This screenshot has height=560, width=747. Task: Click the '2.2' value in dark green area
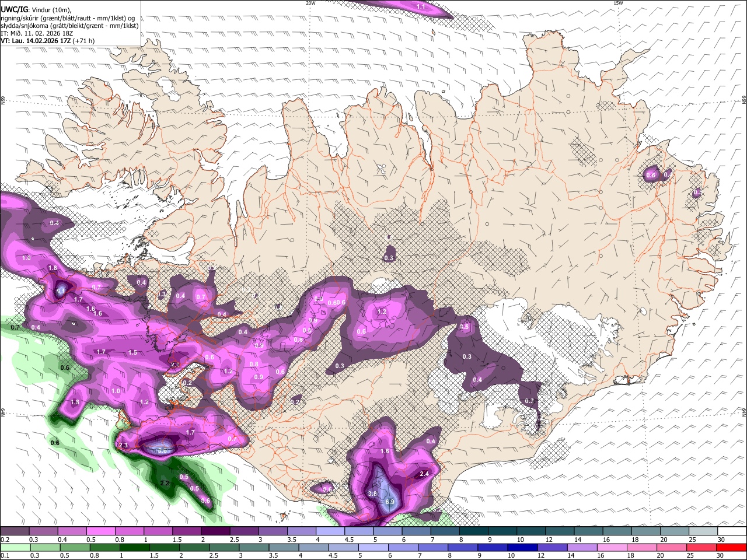pos(165,483)
